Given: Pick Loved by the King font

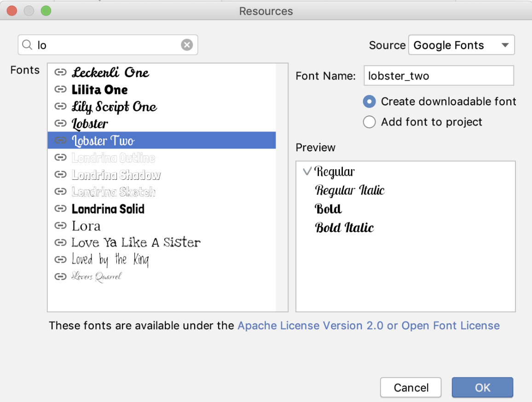Looking at the screenshot, I should pyautogui.click(x=110, y=259).
